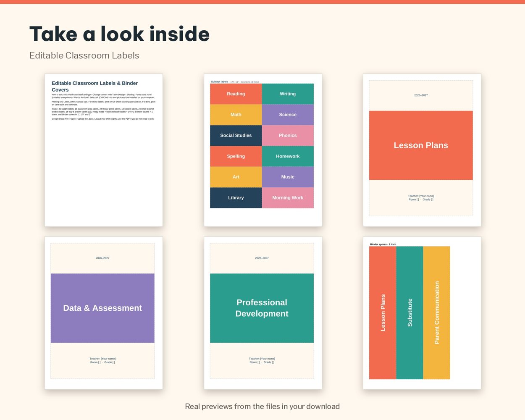Click the Writing subject label
This screenshot has width=525, height=420.
point(288,94)
